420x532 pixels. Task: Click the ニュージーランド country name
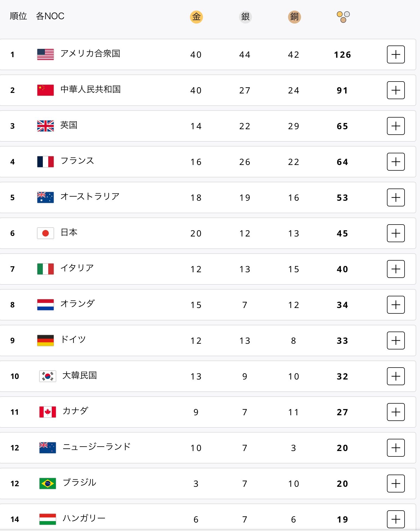point(96,447)
